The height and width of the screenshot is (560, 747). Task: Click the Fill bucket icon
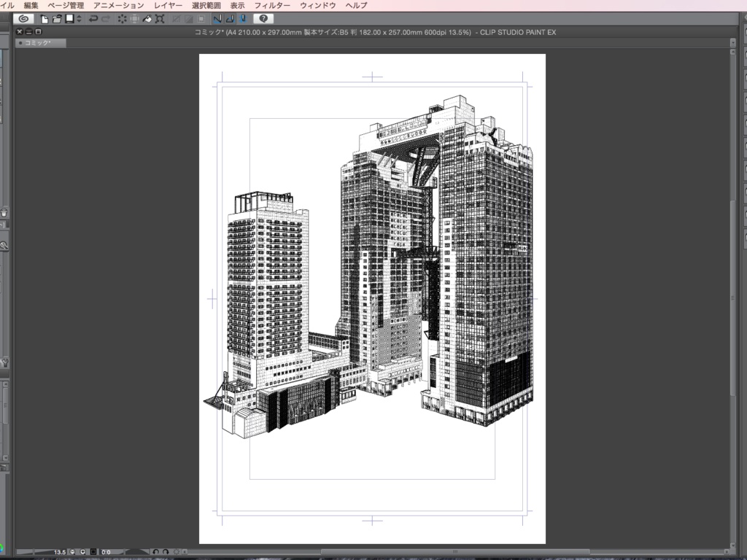[147, 18]
